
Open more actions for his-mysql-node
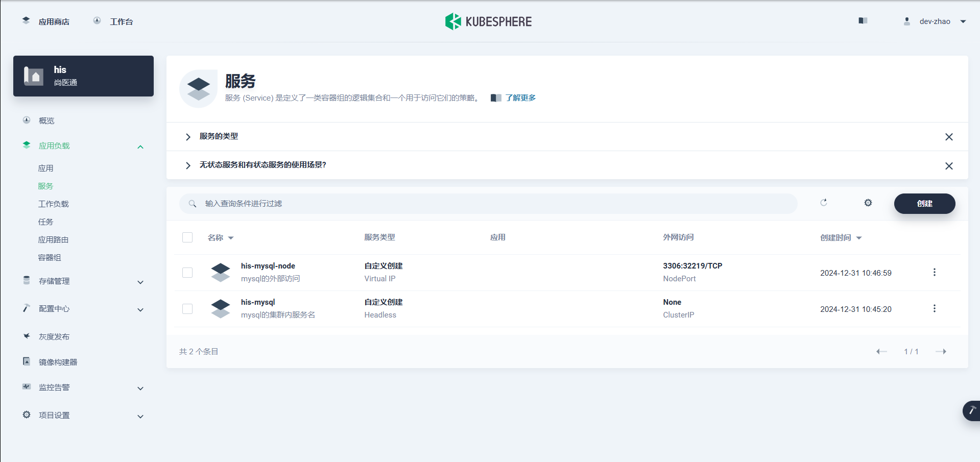[935, 272]
